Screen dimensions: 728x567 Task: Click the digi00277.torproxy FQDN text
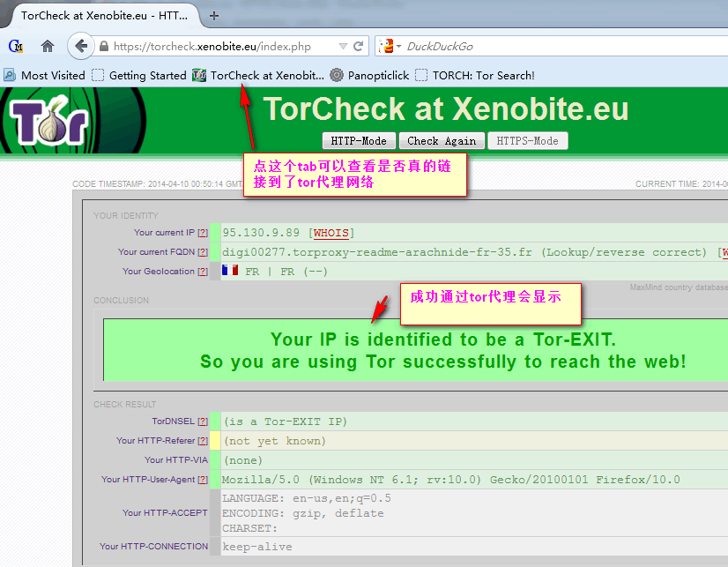pyautogui.click(x=377, y=252)
